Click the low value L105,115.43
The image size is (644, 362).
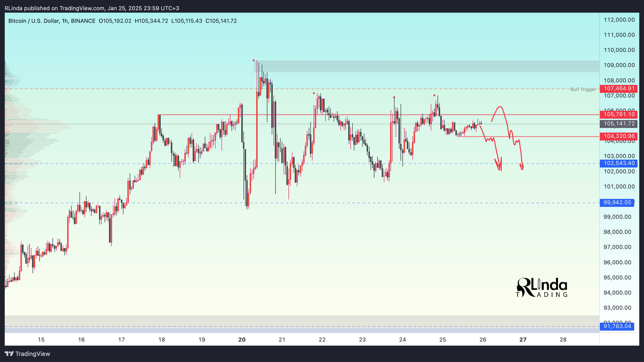(x=187, y=21)
